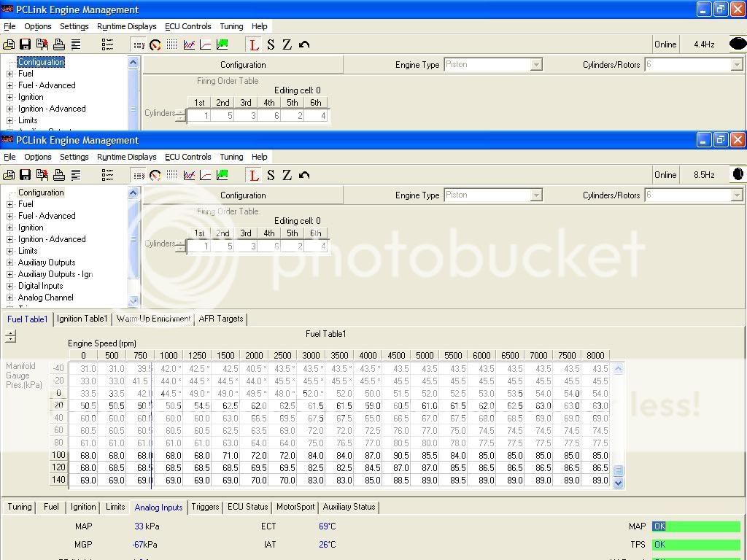The width and height of the screenshot is (747, 560).
Task: Open Engine Type dropdown in back window
Action: pos(536,65)
